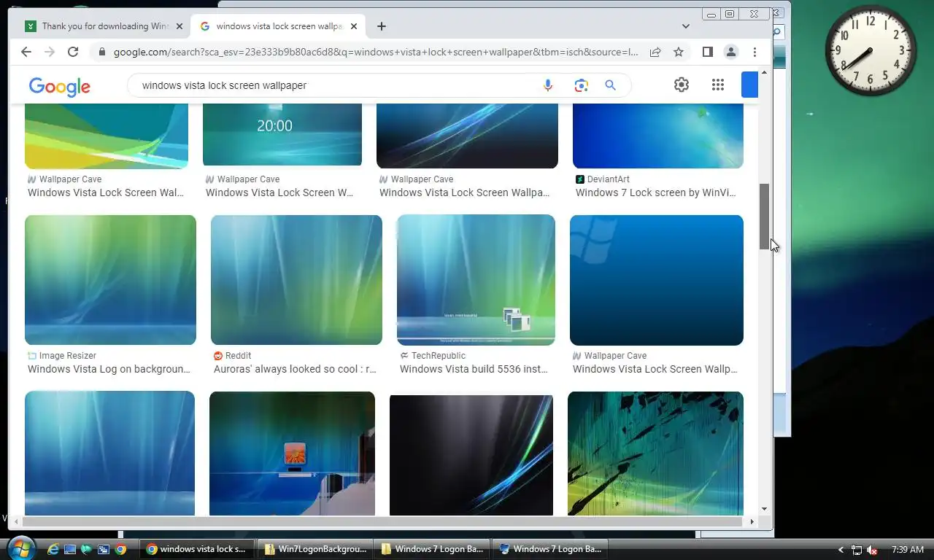The height and width of the screenshot is (560, 934).
Task: Click the desktop analog clock gadget
Action: tap(870, 51)
